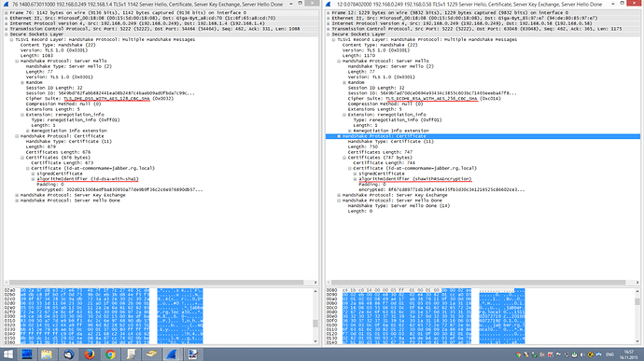Viewport: 644px width, 361px height.
Task: Click hex bytes row 00c0 in the right pane
Action: [407, 308]
